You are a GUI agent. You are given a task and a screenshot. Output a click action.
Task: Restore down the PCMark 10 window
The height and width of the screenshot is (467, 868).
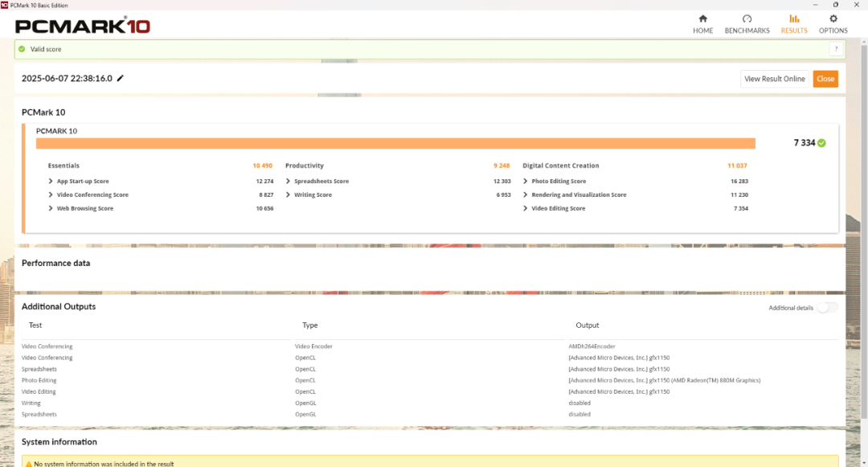click(x=835, y=5)
